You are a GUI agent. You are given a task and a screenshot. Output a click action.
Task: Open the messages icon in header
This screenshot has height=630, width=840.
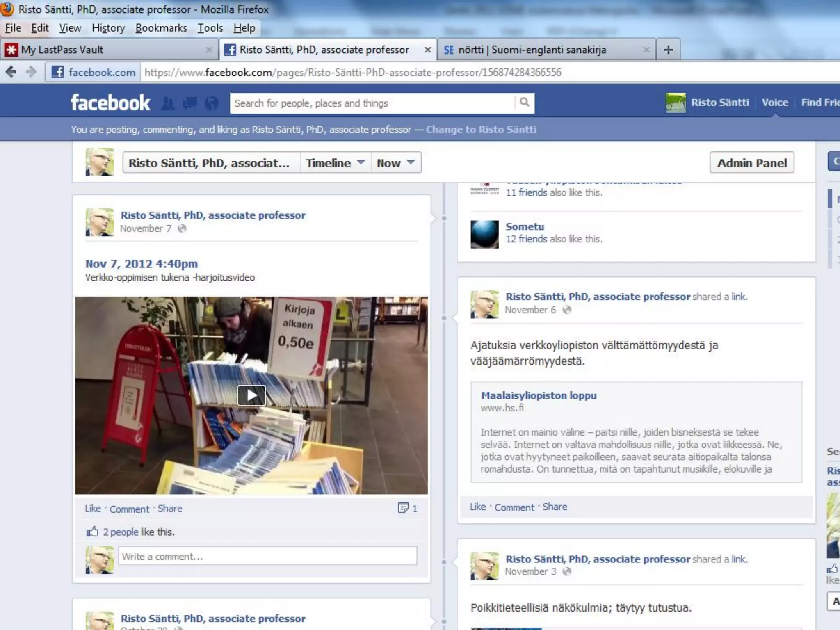189,103
